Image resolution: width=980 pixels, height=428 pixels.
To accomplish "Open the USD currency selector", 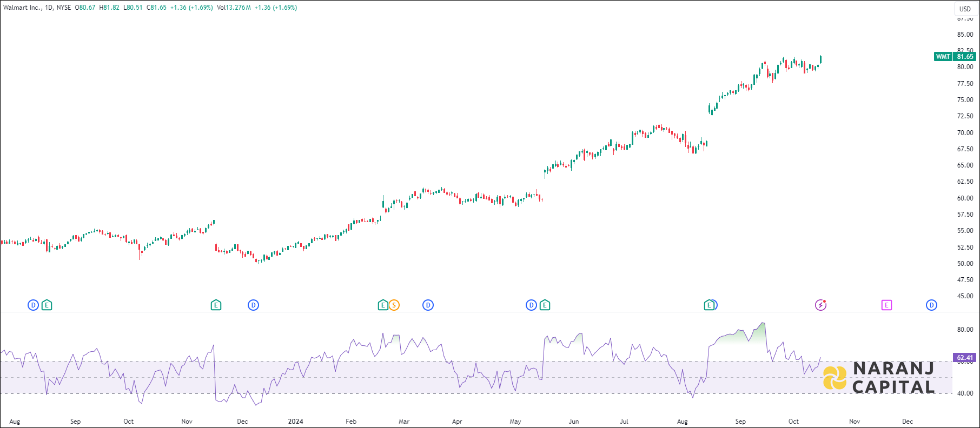I will (x=965, y=9).
